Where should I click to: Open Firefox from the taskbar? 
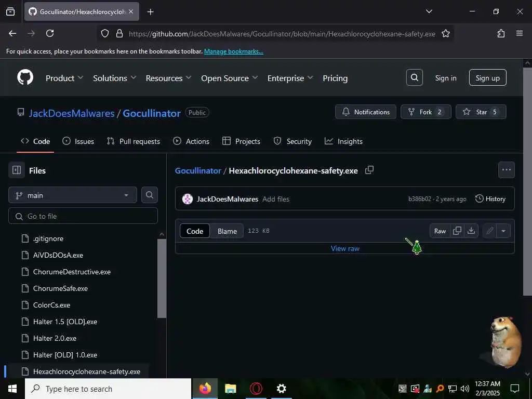pos(205,389)
